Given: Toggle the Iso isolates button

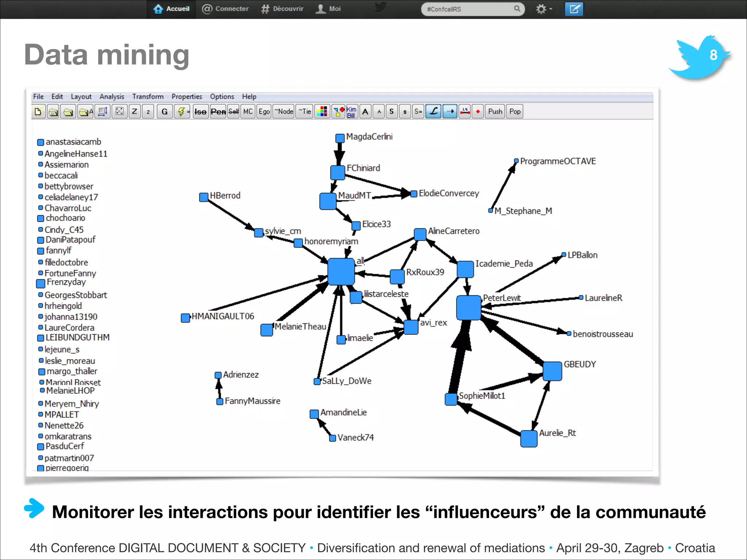Looking at the screenshot, I should [200, 112].
